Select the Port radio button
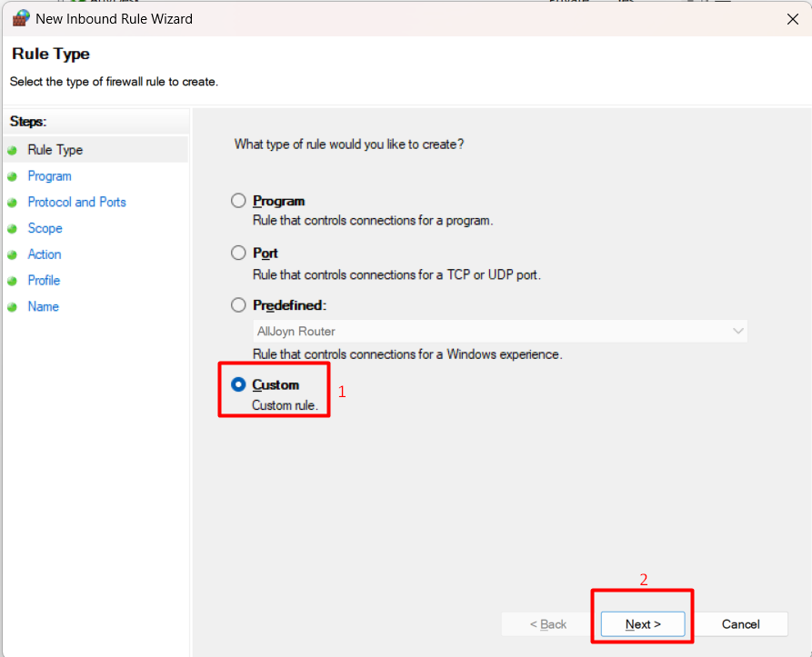 (x=238, y=253)
